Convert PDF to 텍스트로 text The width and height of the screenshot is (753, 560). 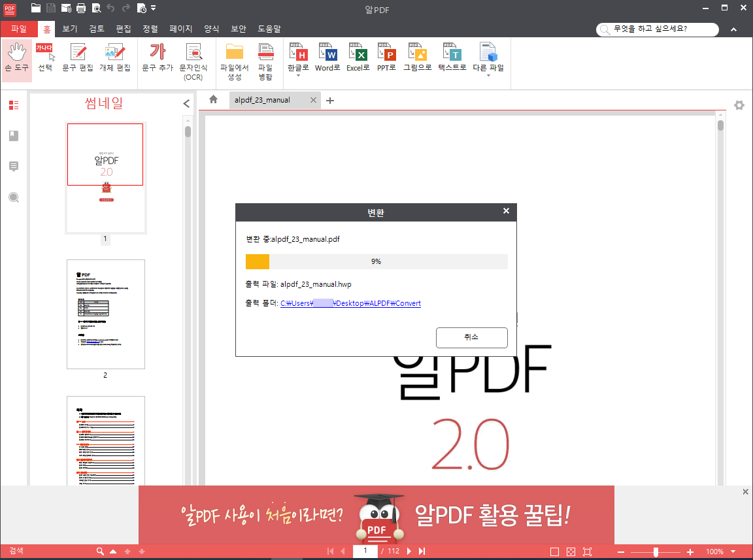(452, 58)
